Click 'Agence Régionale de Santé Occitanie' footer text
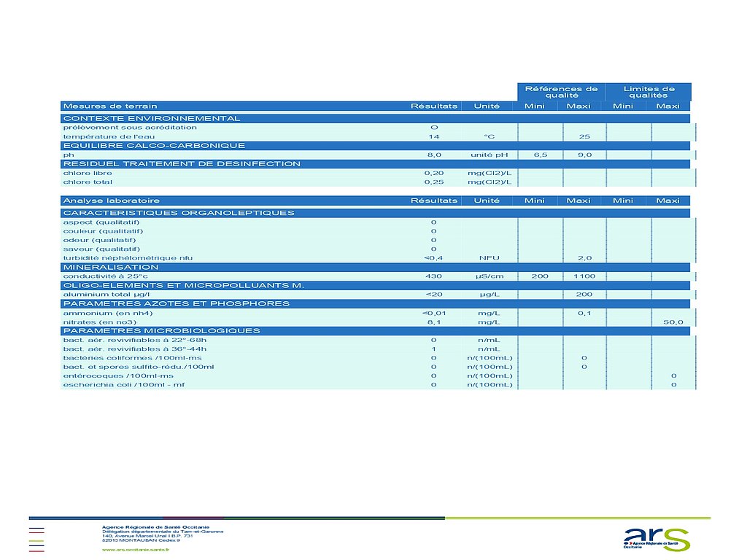The height and width of the screenshot is (560, 747). [x=155, y=527]
